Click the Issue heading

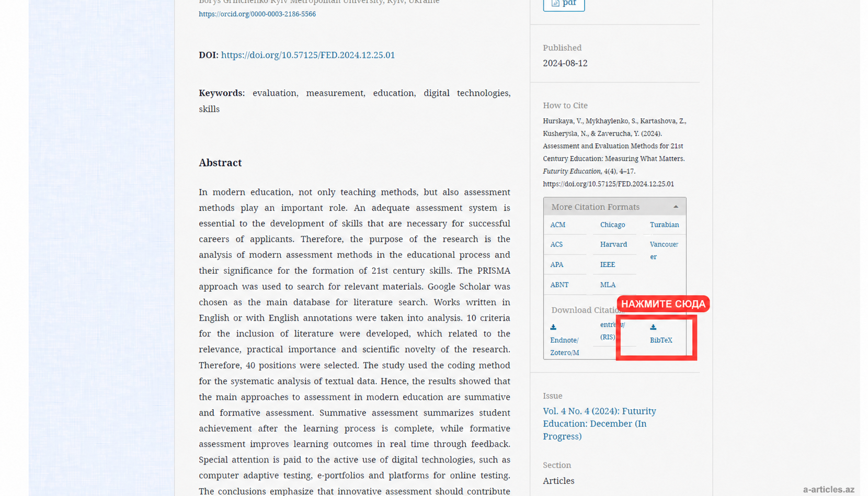(552, 396)
